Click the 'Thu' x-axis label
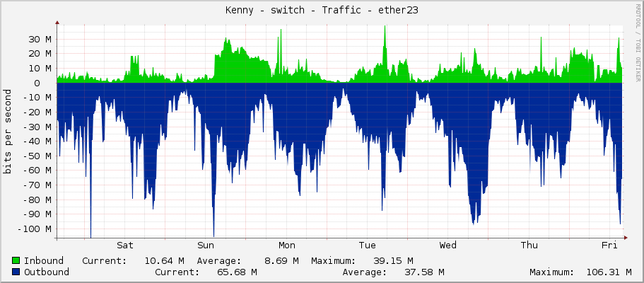This screenshot has width=644, height=283. [529, 246]
